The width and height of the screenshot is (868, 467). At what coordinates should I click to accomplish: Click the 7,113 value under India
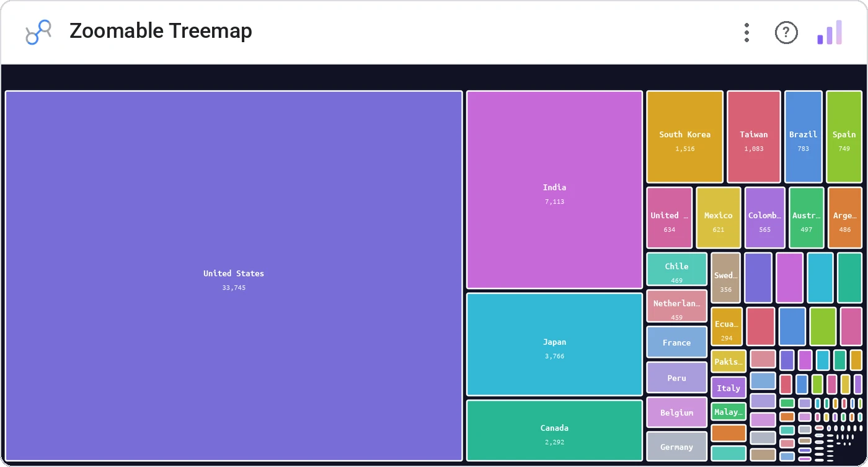point(554,202)
